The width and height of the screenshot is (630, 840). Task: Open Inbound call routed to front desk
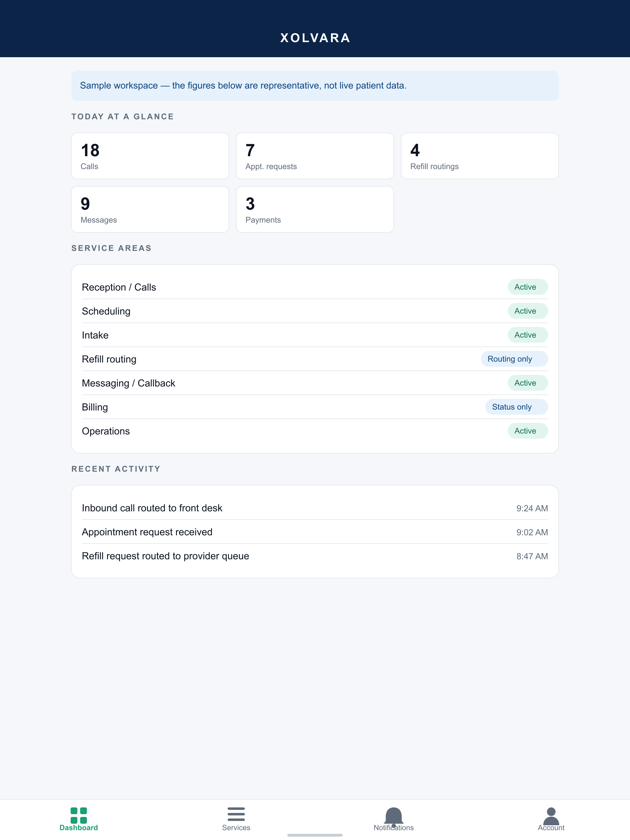[x=315, y=508]
